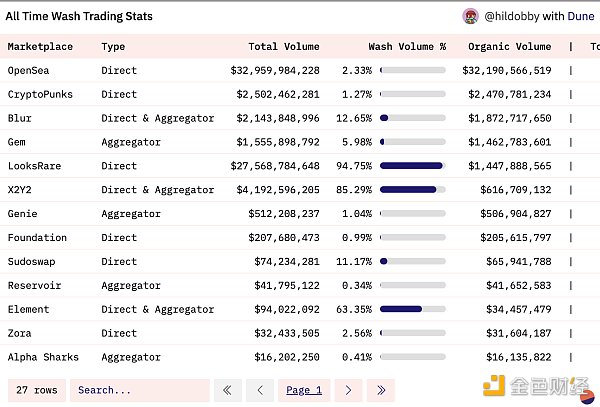Sort by Organic Volume column header
The height and width of the screenshot is (407, 600).
point(506,46)
